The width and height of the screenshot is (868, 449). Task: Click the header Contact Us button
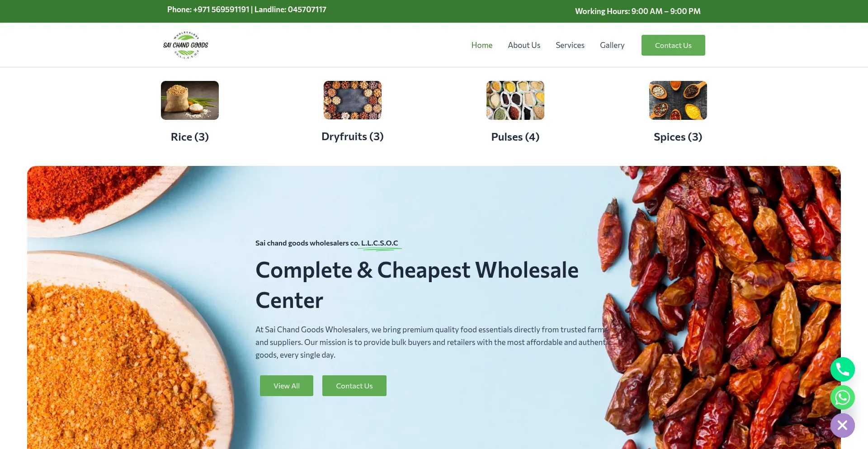(673, 45)
